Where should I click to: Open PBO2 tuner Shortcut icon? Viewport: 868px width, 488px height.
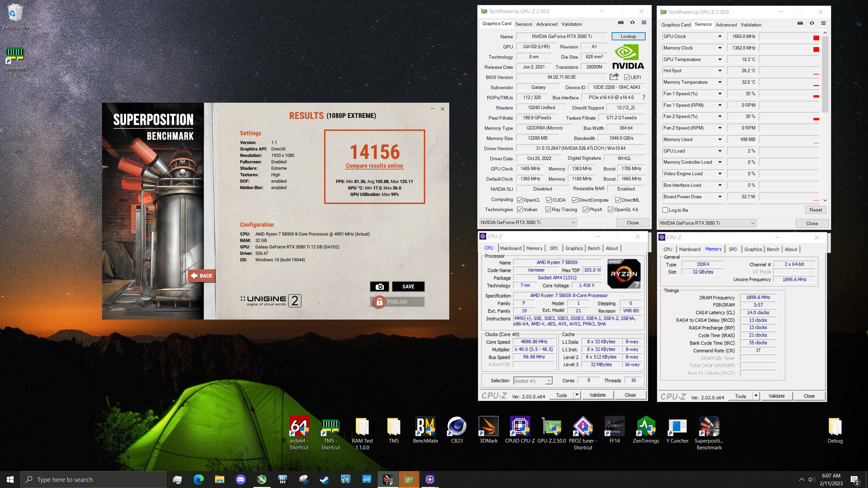[583, 433]
